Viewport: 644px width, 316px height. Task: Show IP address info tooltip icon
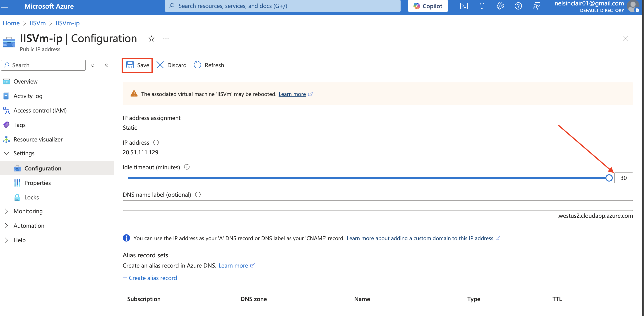[x=156, y=142]
